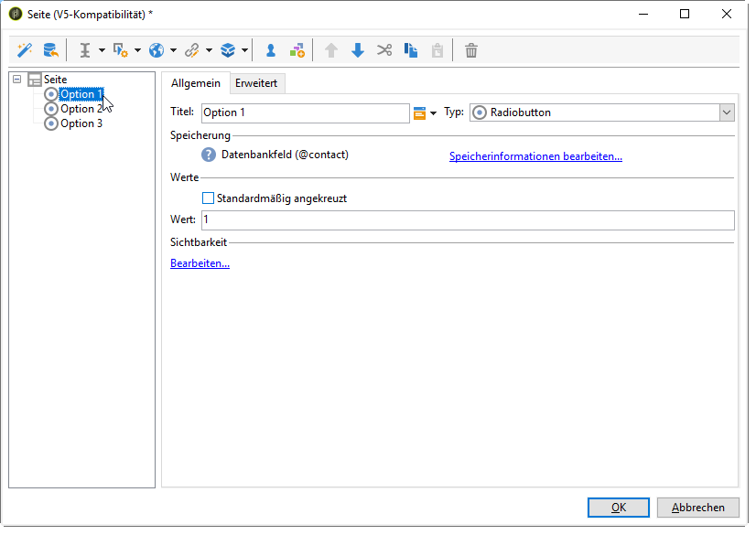The image size is (756, 535).
Task: Click the magic wand wizard icon
Action: (x=25, y=50)
